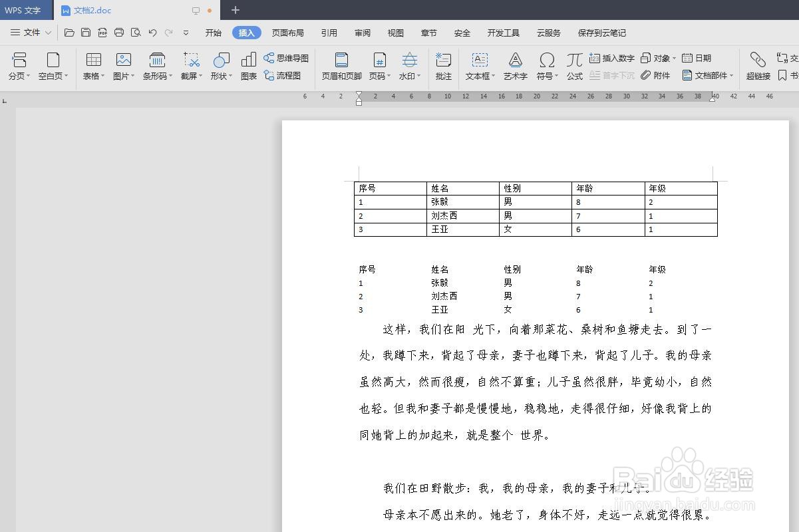The height and width of the screenshot is (532, 799).
Task: Create a mind map via 思维导图
Action: pos(285,58)
